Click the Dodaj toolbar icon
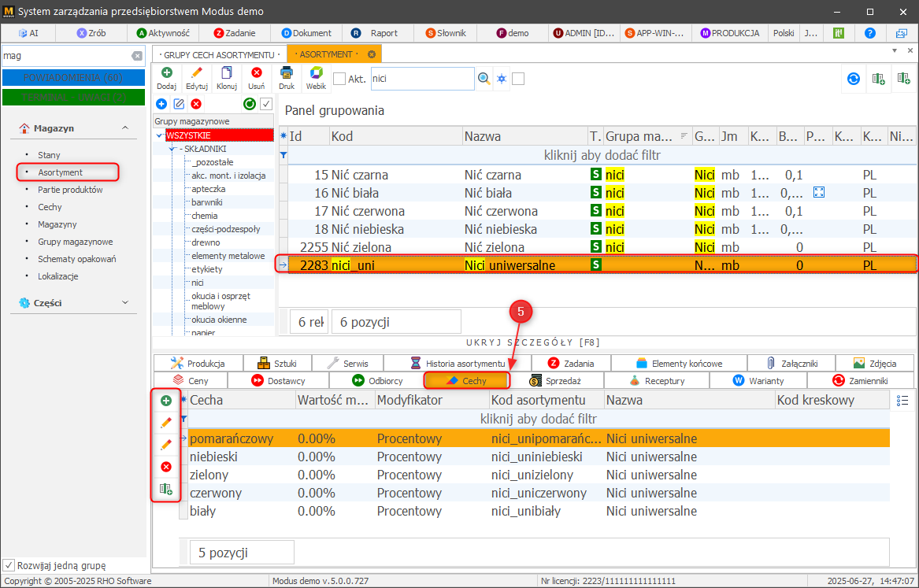The height and width of the screenshot is (588, 919). point(166,77)
